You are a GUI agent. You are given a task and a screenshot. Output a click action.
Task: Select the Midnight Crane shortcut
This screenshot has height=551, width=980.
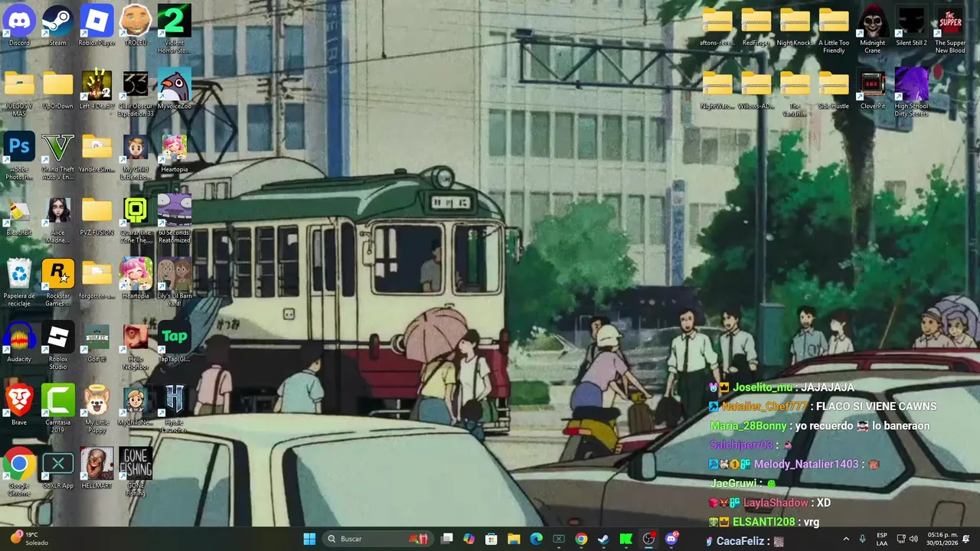pos(872,31)
